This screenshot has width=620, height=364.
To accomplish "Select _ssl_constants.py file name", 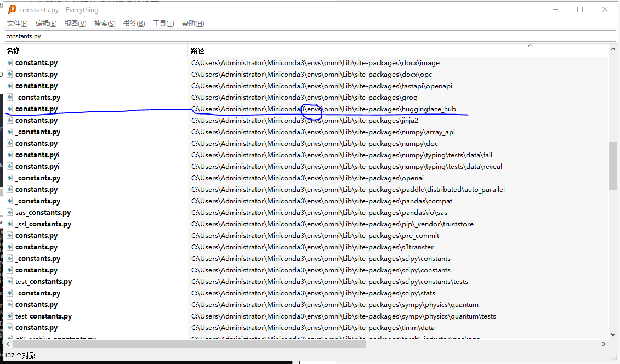I will tap(43, 224).
